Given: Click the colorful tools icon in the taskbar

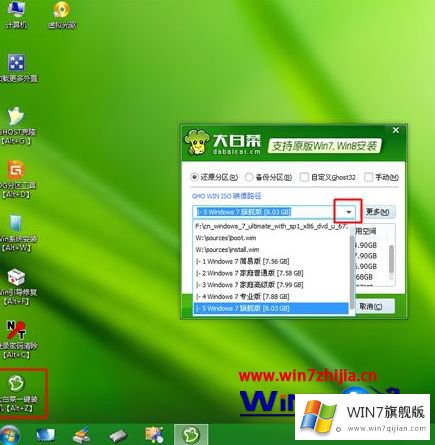Looking at the screenshot, I should [154, 435].
